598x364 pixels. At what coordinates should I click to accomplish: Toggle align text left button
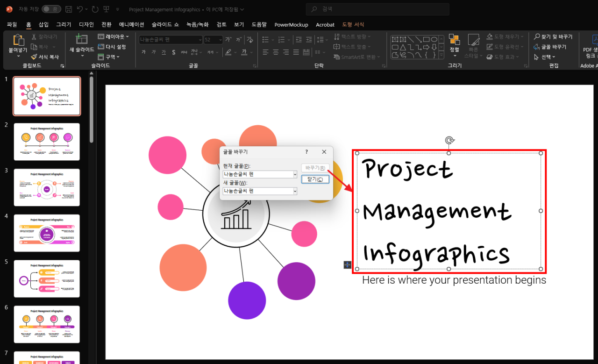coord(265,52)
